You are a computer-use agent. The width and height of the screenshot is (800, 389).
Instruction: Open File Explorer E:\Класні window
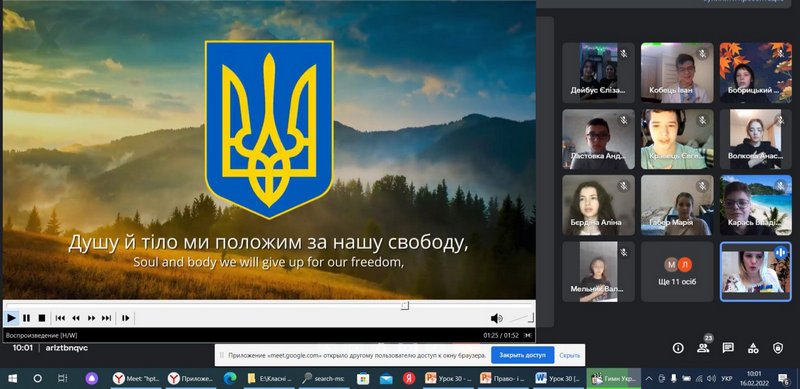(269, 378)
